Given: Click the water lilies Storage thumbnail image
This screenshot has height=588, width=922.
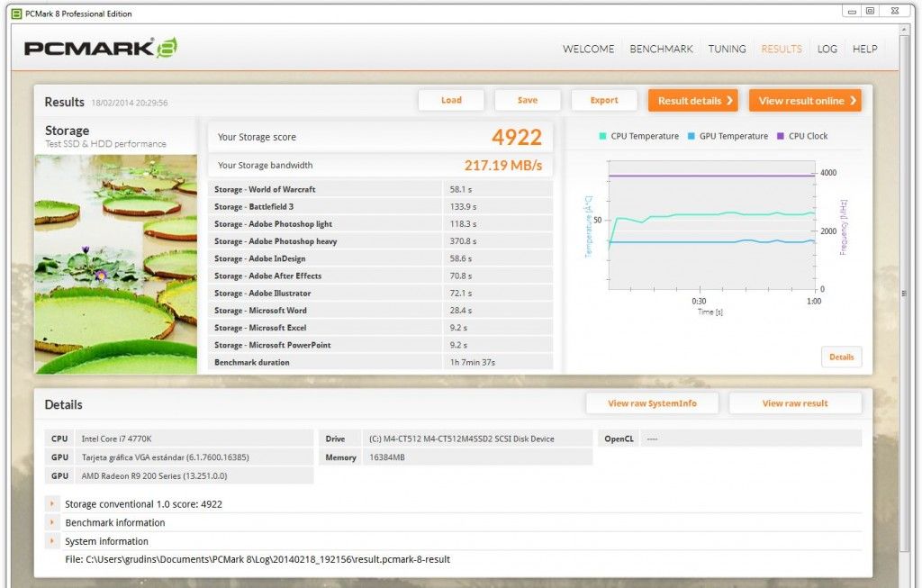Looking at the screenshot, I should click(x=116, y=264).
